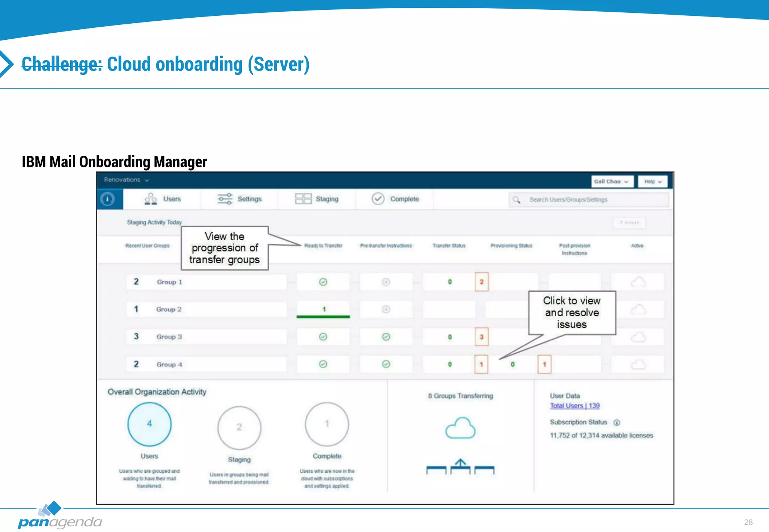Click Group 3 pre-transfer checkmark
The height and width of the screenshot is (532, 769).
pyautogui.click(x=386, y=337)
